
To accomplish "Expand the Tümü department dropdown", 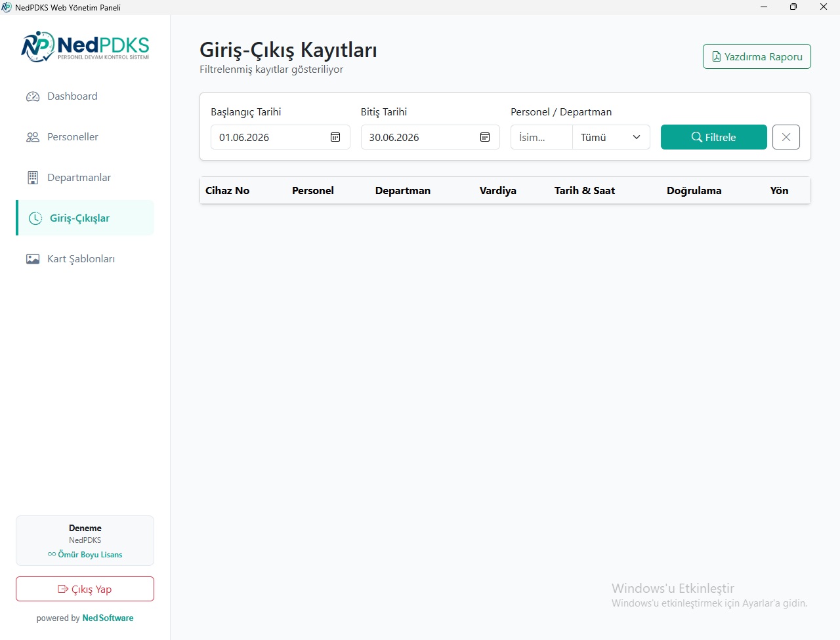I will pyautogui.click(x=611, y=137).
